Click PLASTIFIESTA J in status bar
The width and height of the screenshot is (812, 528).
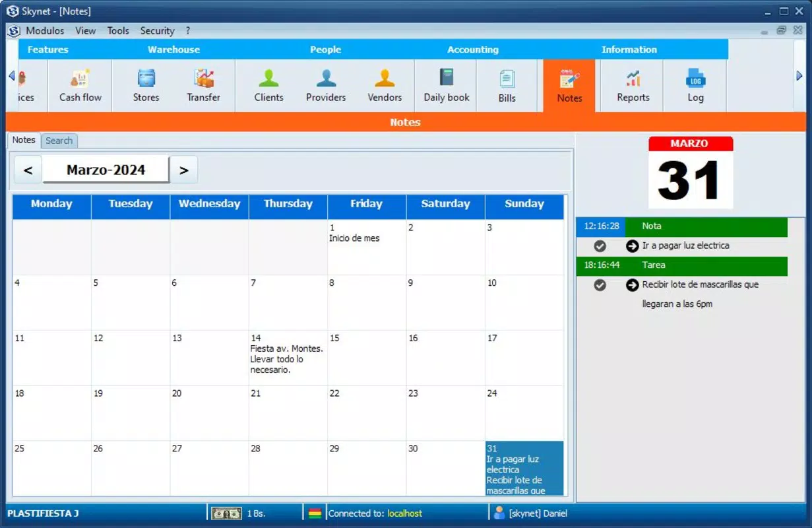tap(43, 513)
